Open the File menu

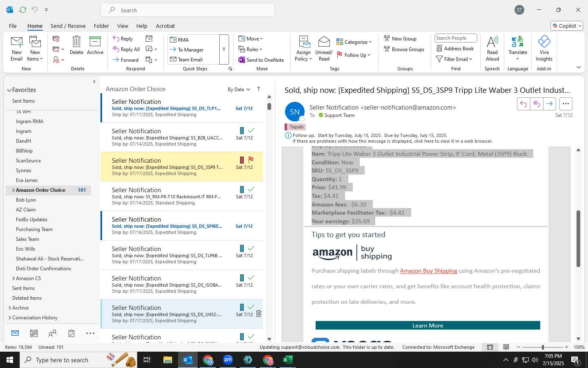[13, 26]
